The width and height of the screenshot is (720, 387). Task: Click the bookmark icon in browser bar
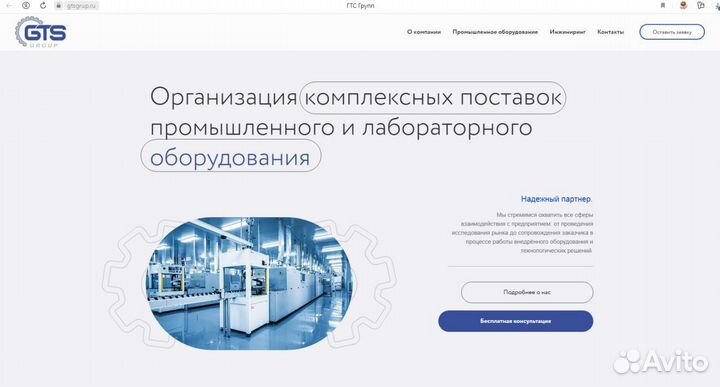pyautogui.click(x=663, y=6)
